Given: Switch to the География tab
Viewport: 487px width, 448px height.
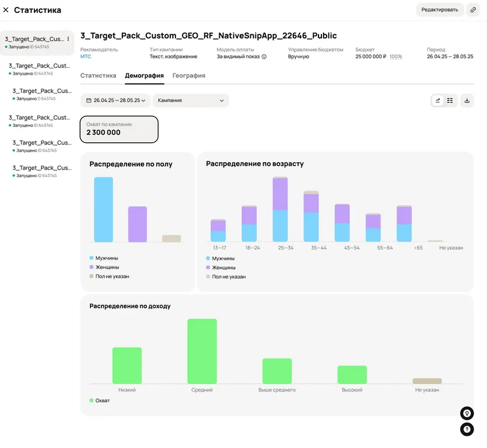Looking at the screenshot, I should pos(189,75).
